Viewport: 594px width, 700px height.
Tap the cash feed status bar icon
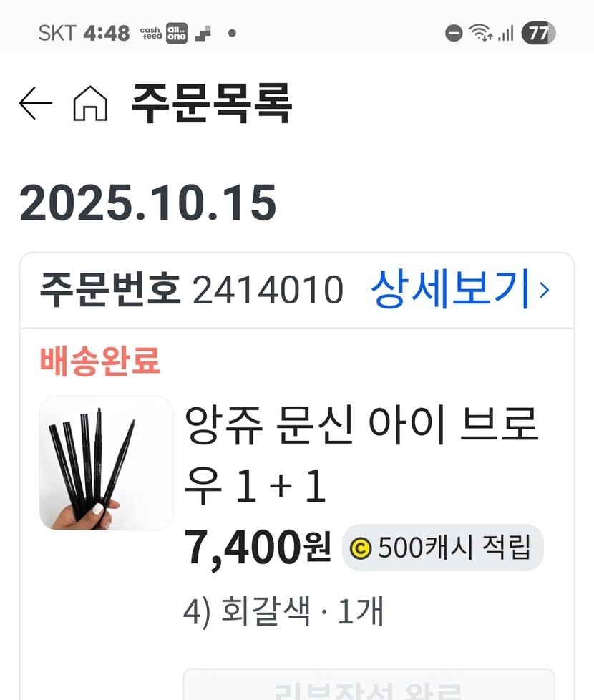[151, 33]
